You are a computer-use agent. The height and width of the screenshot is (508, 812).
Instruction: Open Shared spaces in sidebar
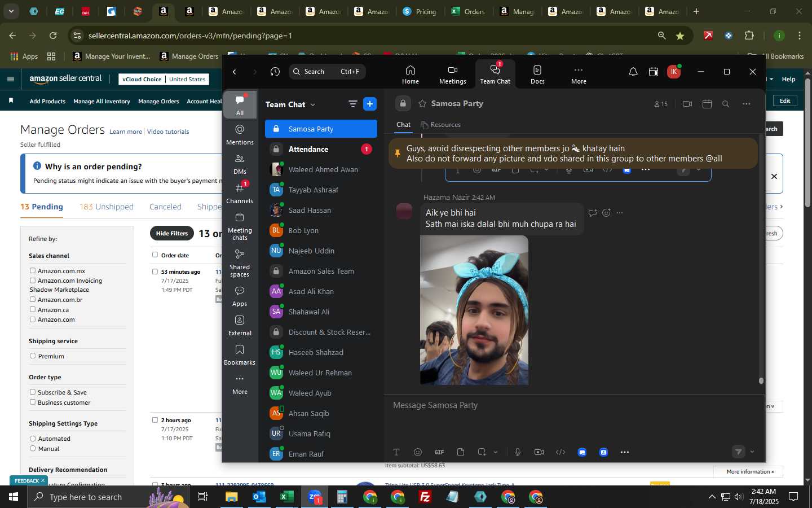tap(240, 262)
